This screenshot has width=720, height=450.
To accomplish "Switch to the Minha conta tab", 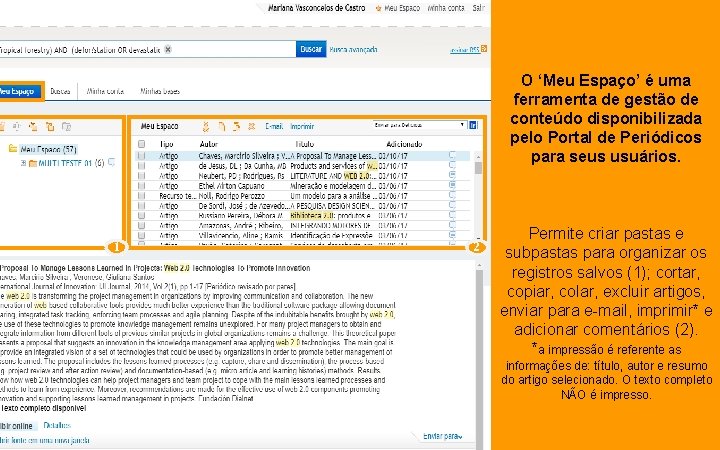I will [105, 91].
